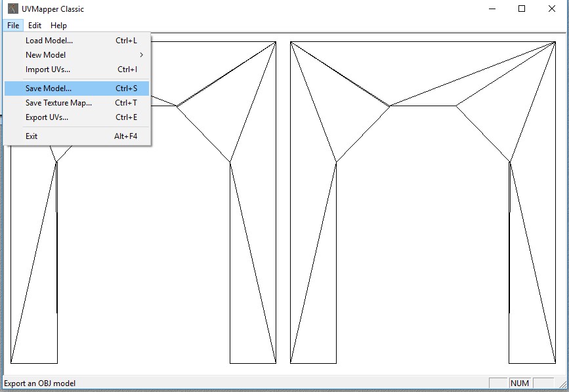Click the 'Export an OBJ model' status text
Screen dimensions: 569x392
[x=39, y=383]
